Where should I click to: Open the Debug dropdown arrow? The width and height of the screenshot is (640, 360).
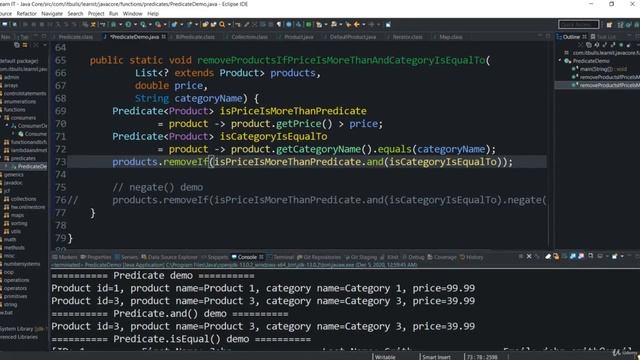pyautogui.click(x=120, y=25)
